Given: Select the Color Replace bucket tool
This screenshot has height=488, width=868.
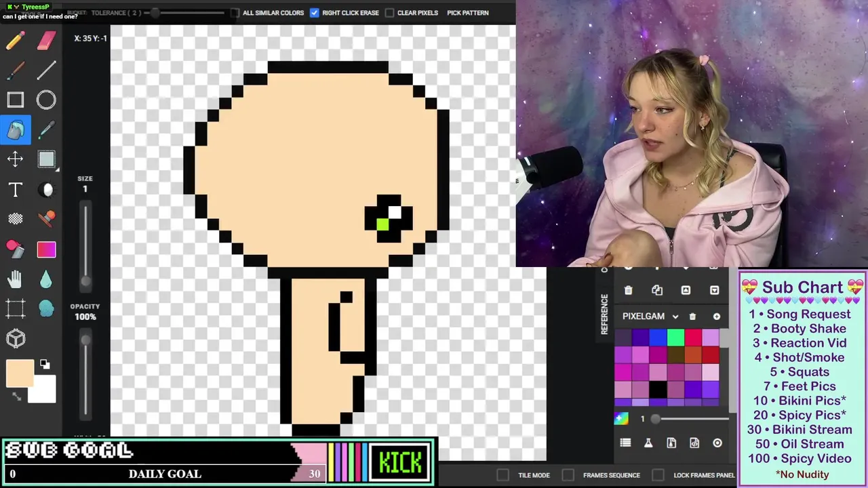Looking at the screenshot, I should [x=15, y=249].
